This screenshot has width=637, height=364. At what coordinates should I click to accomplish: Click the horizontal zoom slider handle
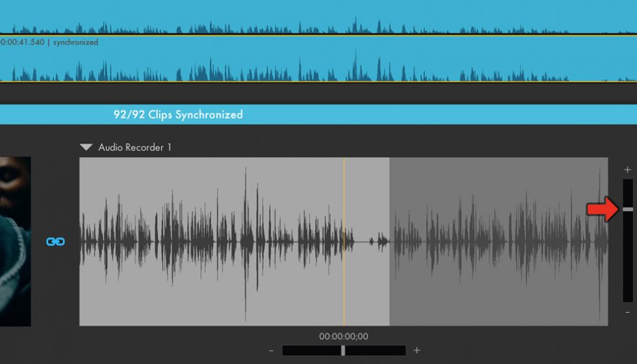click(343, 351)
